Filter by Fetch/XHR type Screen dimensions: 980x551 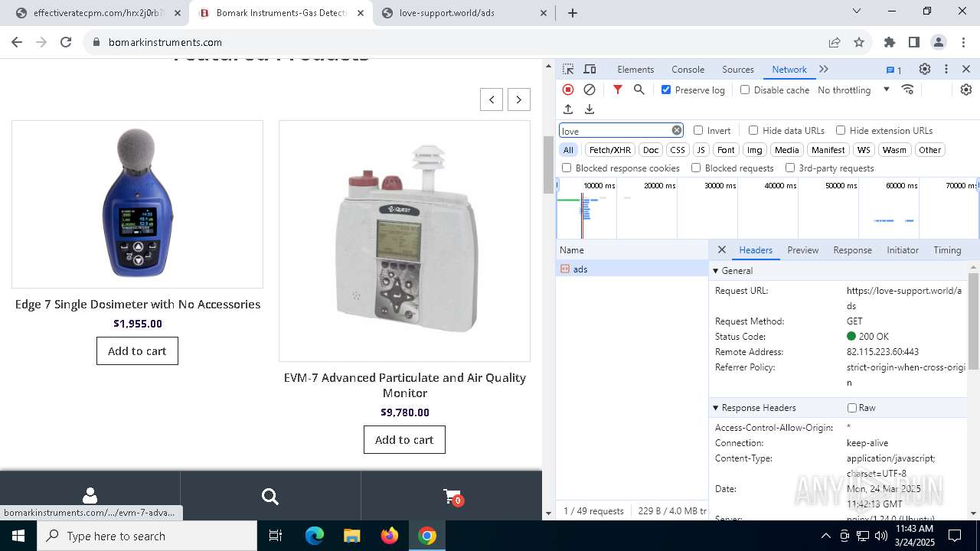pos(610,150)
